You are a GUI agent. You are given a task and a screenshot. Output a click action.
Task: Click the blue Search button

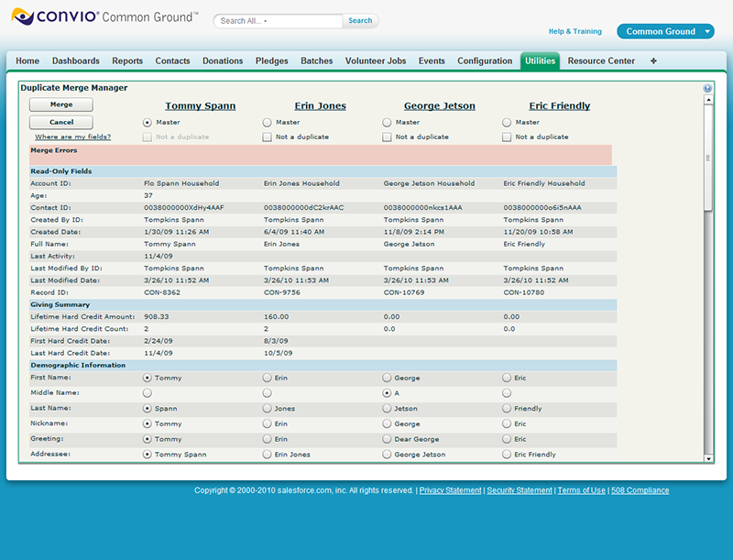pos(360,20)
